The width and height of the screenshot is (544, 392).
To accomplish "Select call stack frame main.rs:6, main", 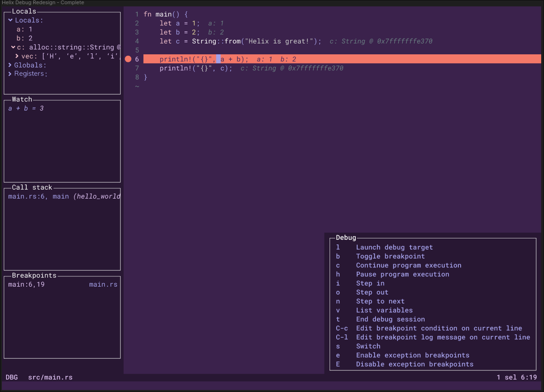I will 64,197.
